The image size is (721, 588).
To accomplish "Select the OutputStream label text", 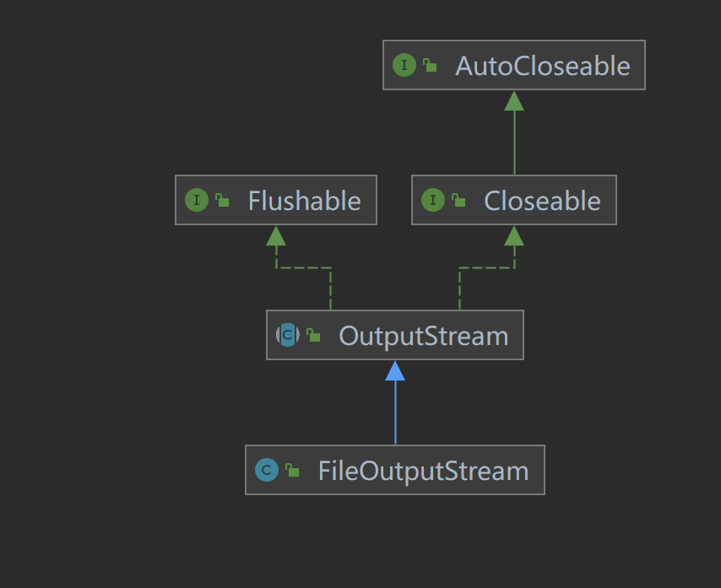I will click(423, 336).
